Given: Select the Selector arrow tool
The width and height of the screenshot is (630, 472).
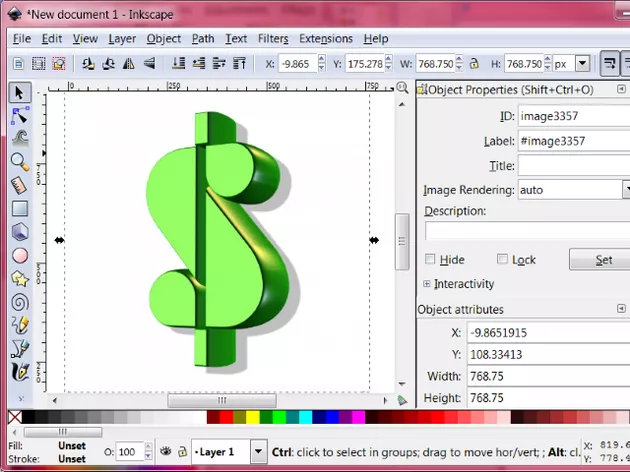Looking at the screenshot, I should click(19, 93).
